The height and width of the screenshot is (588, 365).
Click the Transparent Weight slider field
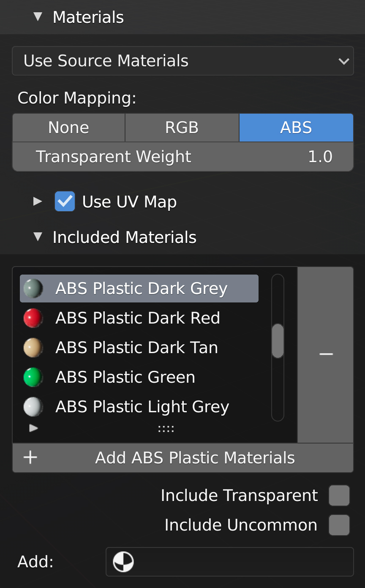[182, 157]
